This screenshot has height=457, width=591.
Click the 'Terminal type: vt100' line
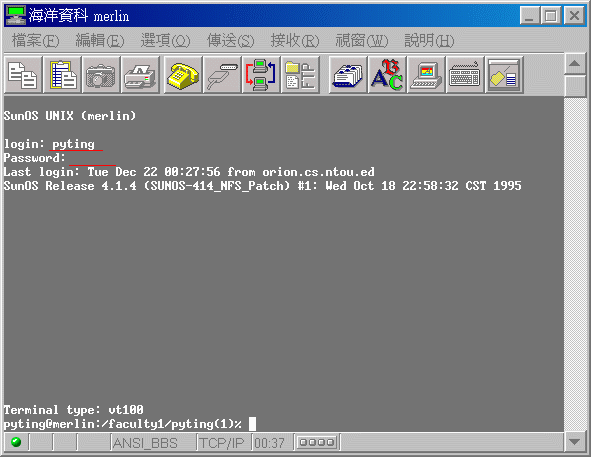click(x=73, y=409)
